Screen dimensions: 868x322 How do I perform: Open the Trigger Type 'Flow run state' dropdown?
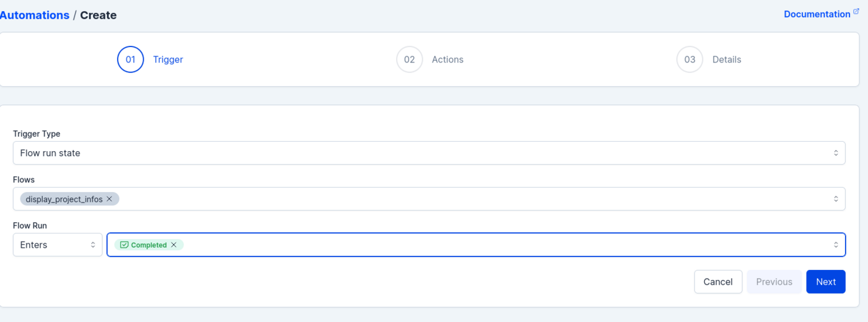click(x=428, y=153)
